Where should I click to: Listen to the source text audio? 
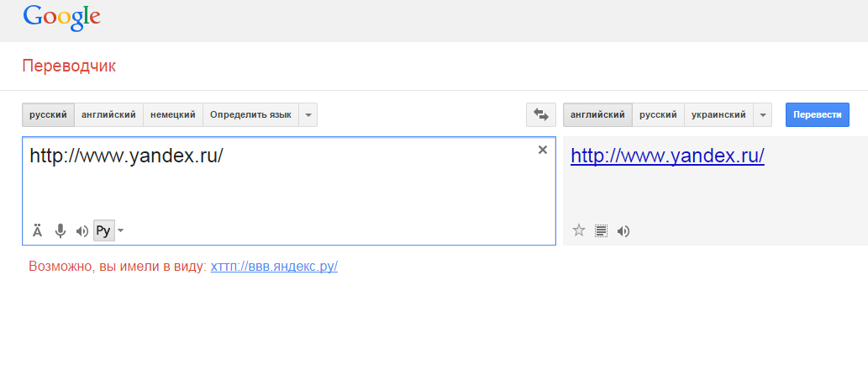(82, 230)
